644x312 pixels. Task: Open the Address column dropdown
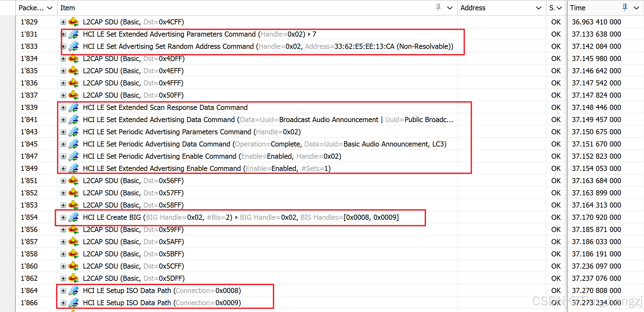pyautogui.click(x=539, y=8)
